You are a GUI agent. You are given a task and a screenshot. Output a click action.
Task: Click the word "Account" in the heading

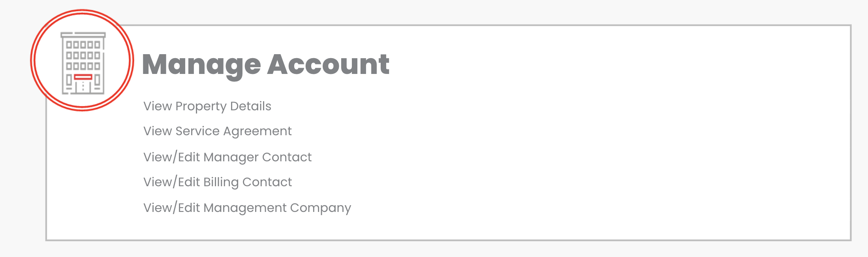pyautogui.click(x=328, y=64)
